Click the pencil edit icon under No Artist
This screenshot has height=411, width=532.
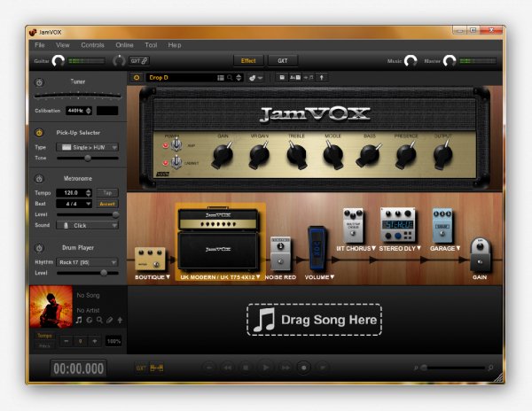point(110,320)
